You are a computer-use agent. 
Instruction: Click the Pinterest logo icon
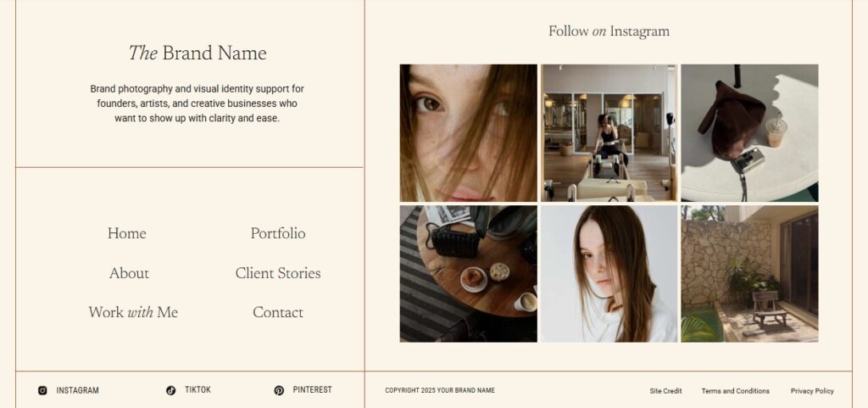click(x=279, y=390)
